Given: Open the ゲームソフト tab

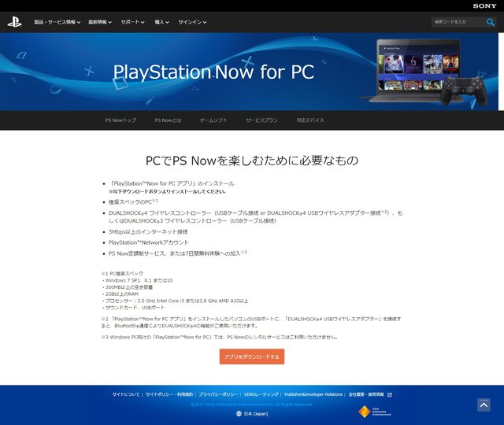Looking at the screenshot, I should pos(213,120).
